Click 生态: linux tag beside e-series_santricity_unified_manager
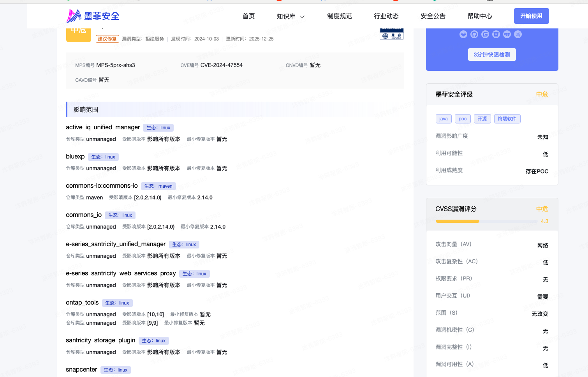The width and height of the screenshot is (588, 377). [x=184, y=245]
